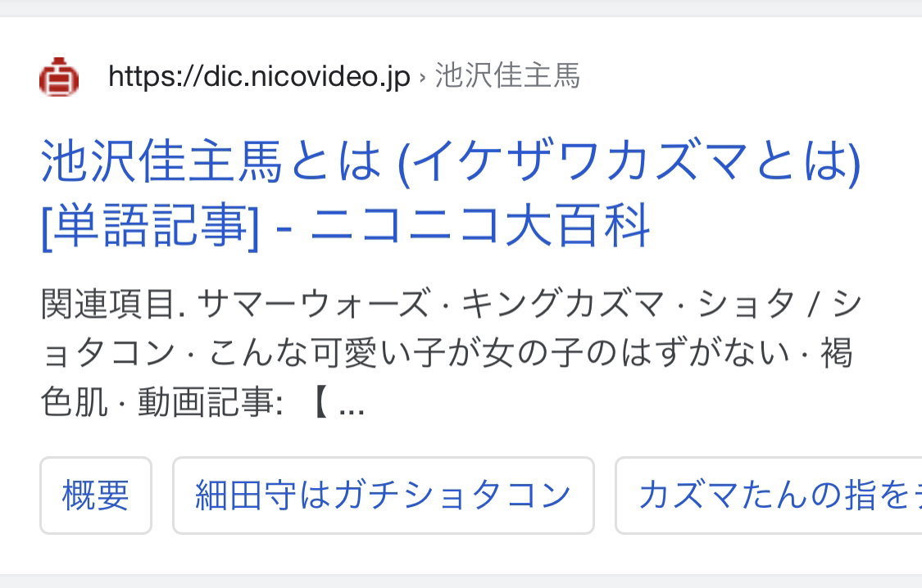Open the https://dic.nicovideo.jp URL

[259, 76]
